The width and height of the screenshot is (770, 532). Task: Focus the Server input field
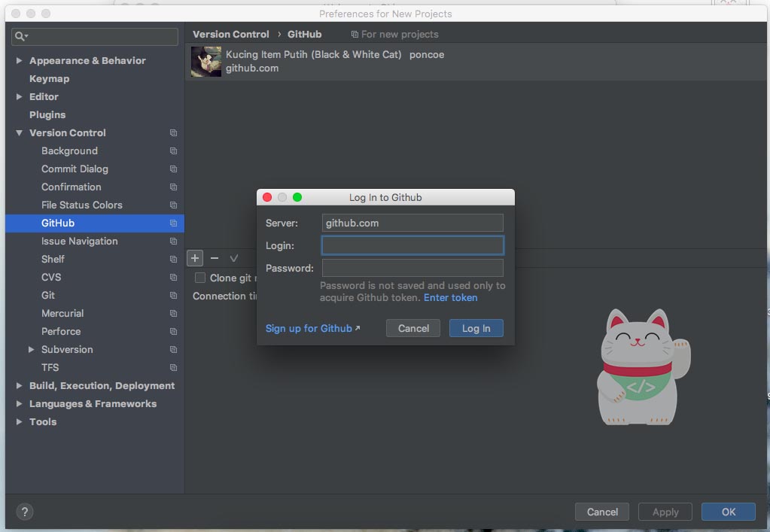tap(412, 223)
